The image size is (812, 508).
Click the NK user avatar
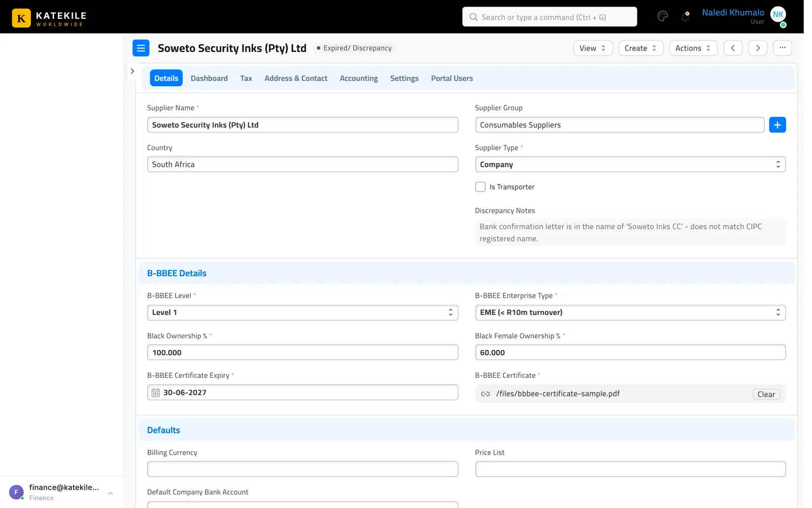pyautogui.click(x=778, y=14)
